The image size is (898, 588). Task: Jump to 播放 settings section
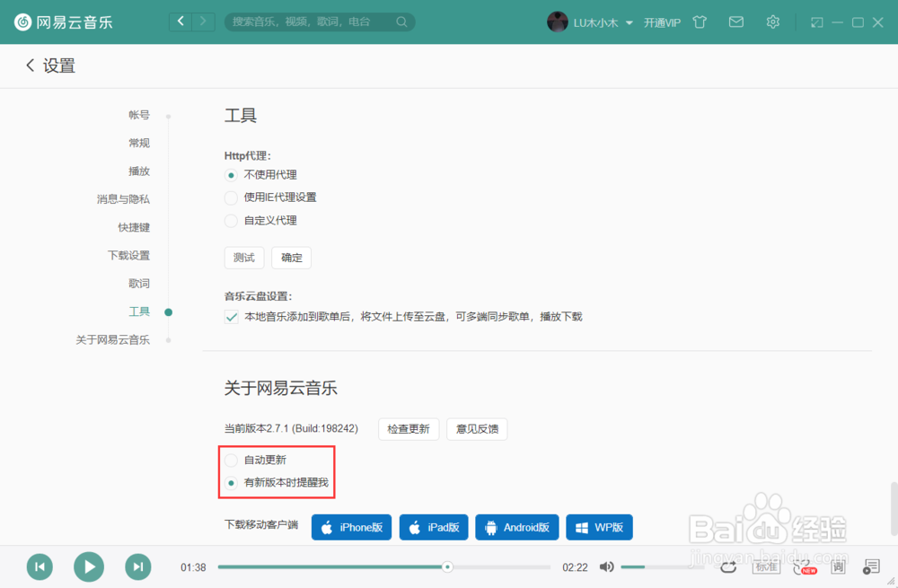tap(138, 171)
